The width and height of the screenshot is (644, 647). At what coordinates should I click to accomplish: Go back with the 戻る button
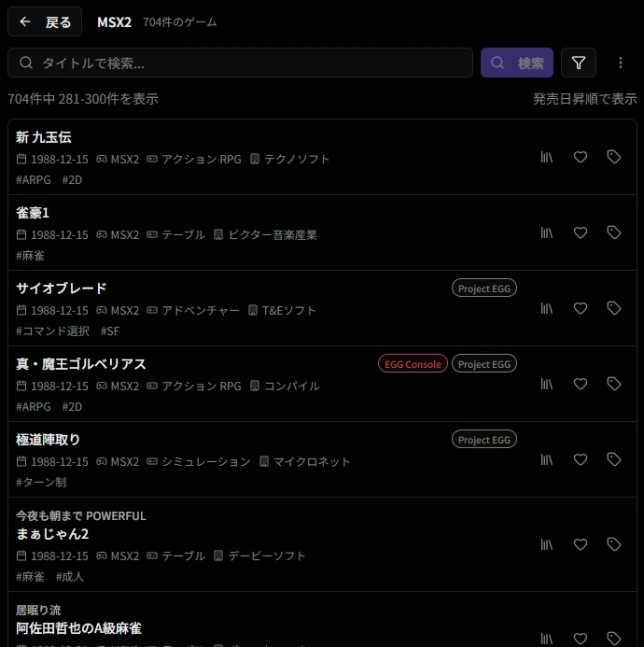point(45,21)
